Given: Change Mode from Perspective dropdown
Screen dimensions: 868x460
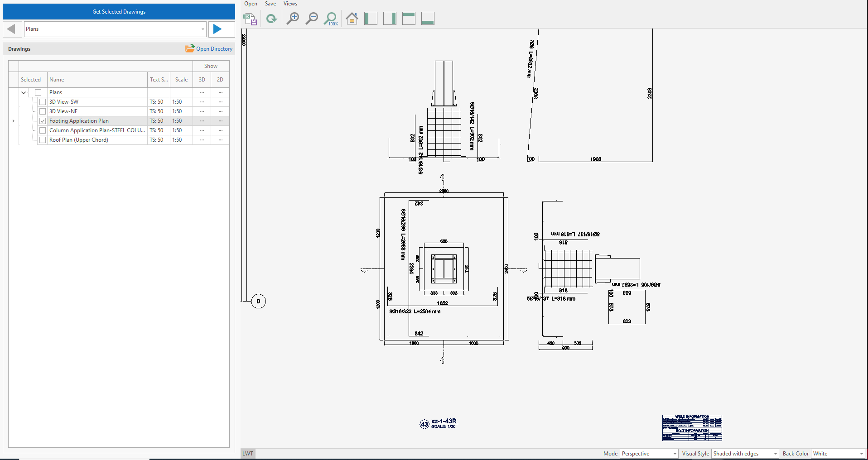Looking at the screenshot, I should click(x=673, y=453).
